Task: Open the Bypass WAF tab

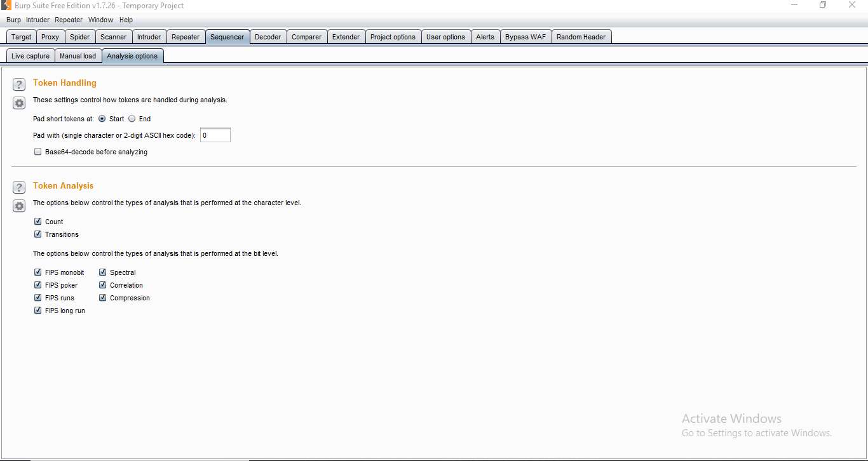Action: [526, 37]
